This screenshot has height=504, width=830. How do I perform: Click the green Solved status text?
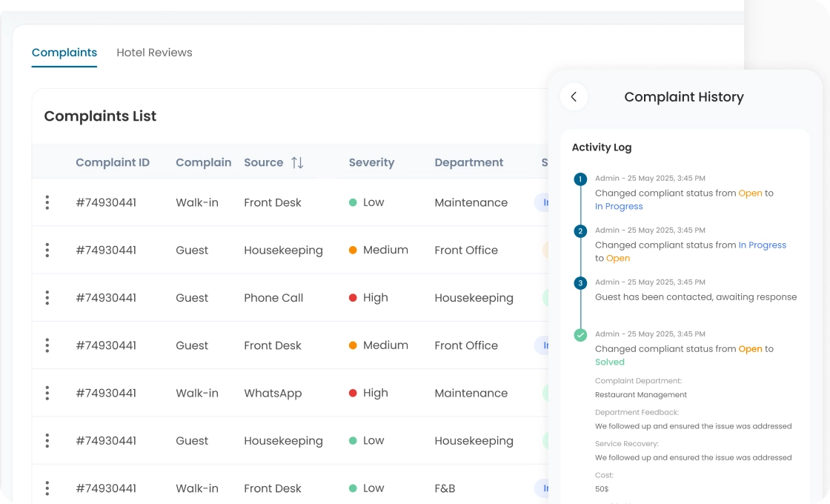[610, 362]
